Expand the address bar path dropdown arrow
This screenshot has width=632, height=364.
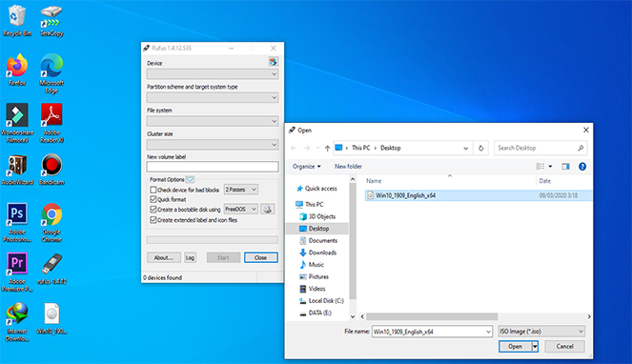(x=465, y=148)
